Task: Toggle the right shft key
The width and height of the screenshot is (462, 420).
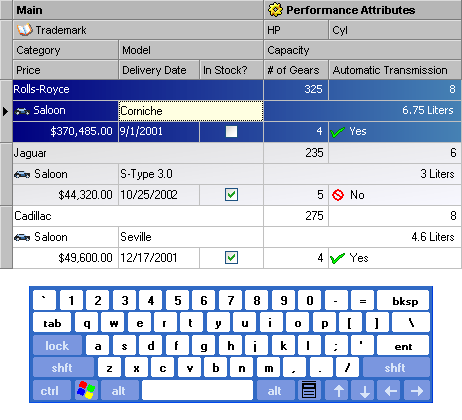Action: [x=396, y=368]
